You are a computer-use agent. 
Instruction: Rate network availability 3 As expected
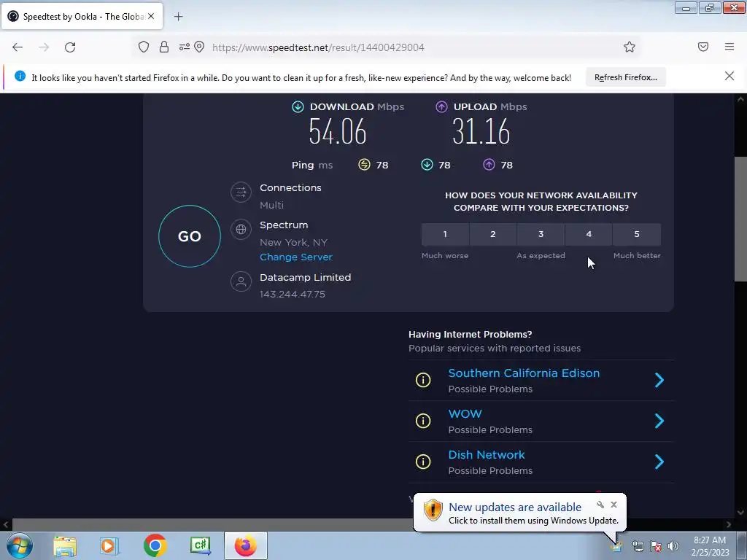[x=541, y=234]
